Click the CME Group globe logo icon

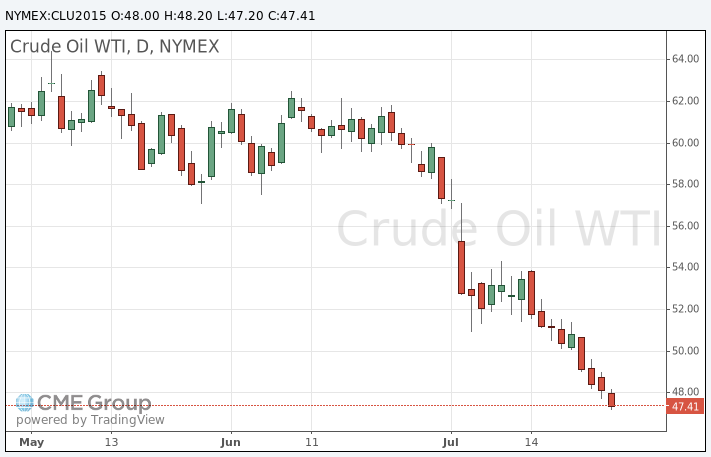pos(24,403)
